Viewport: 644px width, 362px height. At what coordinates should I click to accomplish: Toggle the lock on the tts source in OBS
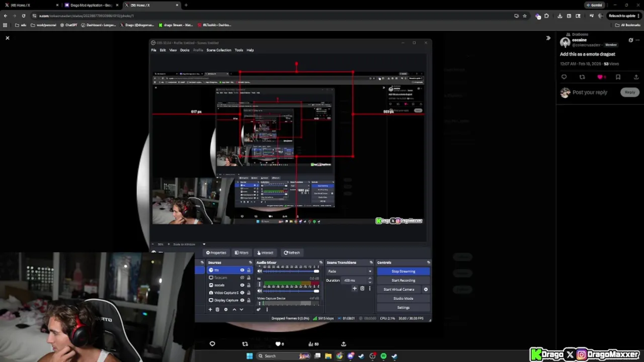249,270
